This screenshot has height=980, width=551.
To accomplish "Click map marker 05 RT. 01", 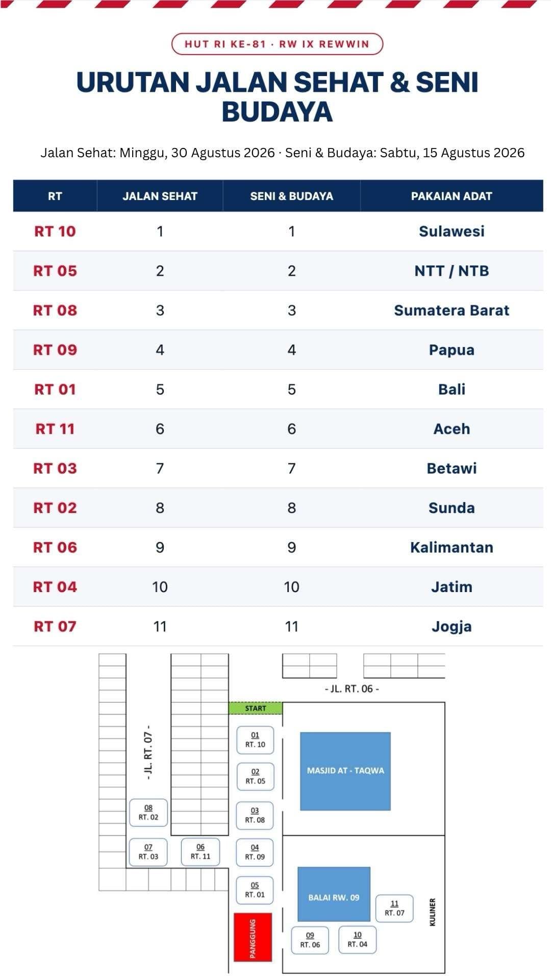I will click(x=255, y=890).
